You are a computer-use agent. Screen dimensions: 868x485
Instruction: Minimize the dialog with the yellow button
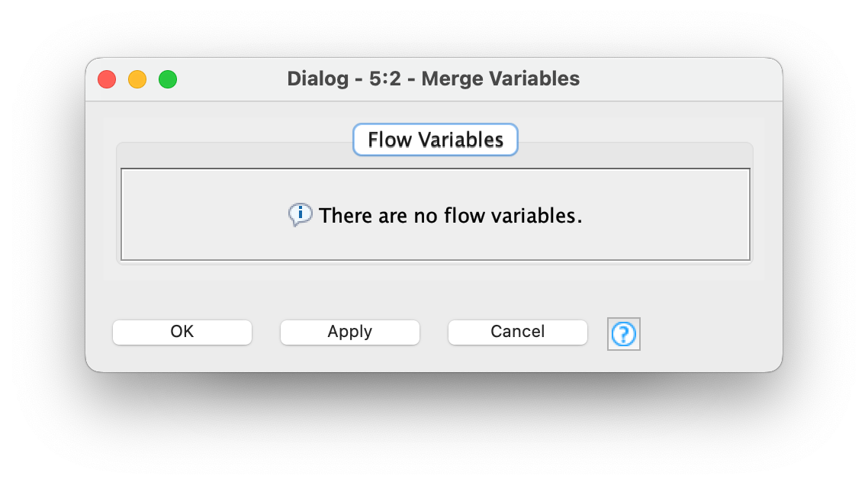[x=137, y=79]
